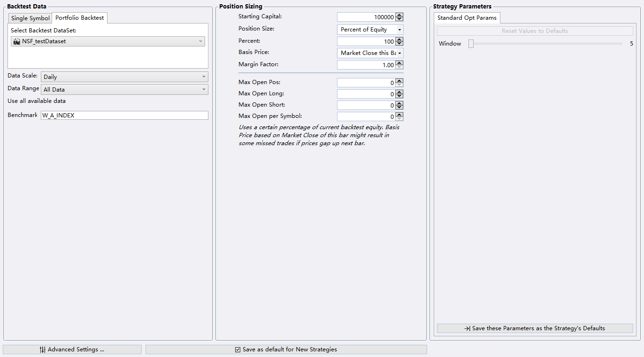Click the Starting Capital value field

tap(366, 17)
